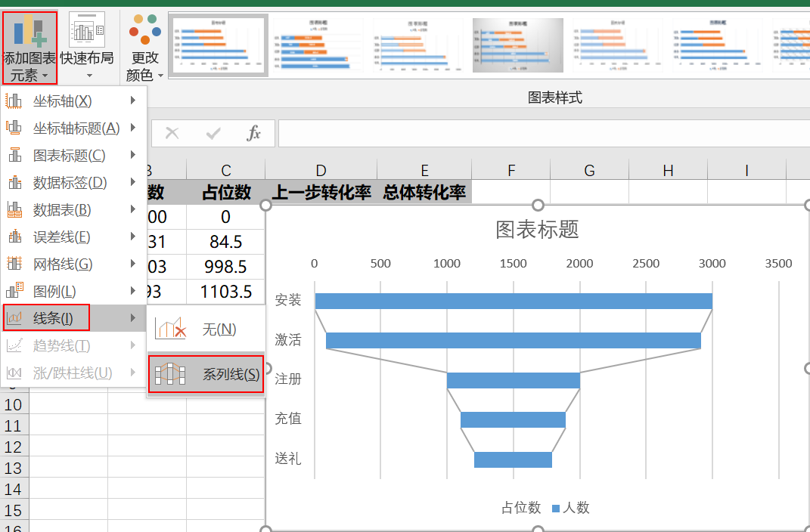Select the chart title 图表标题

537,229
